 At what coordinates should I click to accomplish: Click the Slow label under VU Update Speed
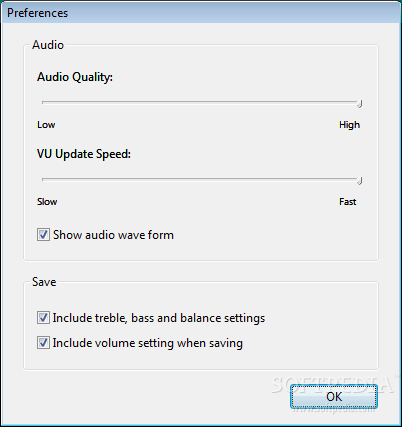(x=47, y=202)
